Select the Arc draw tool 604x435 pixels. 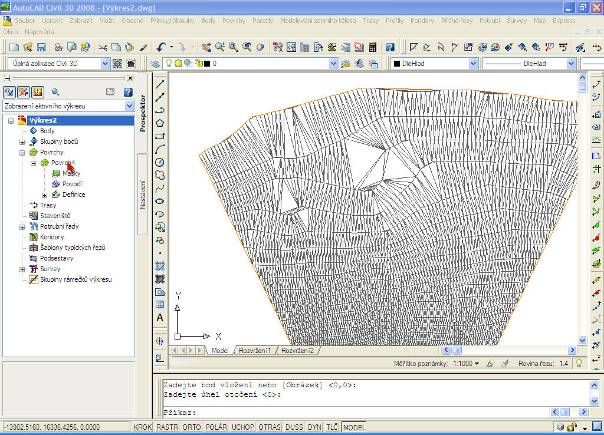point(160,149)
